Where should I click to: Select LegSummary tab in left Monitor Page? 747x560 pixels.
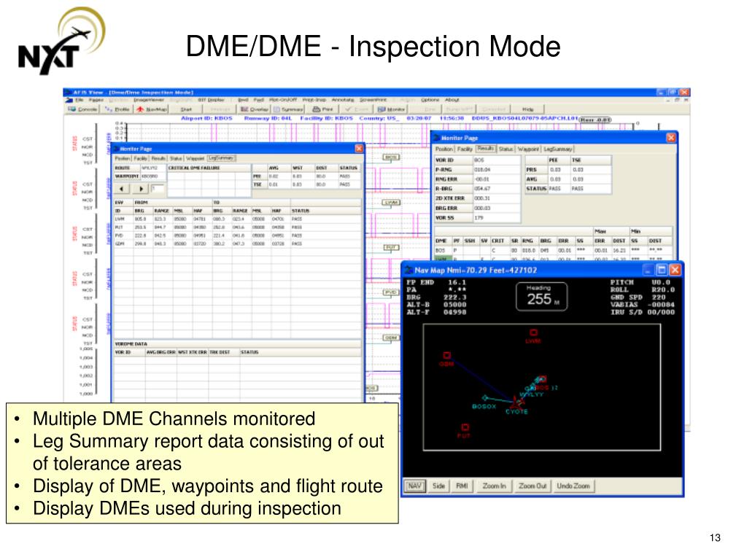(221, 157)
